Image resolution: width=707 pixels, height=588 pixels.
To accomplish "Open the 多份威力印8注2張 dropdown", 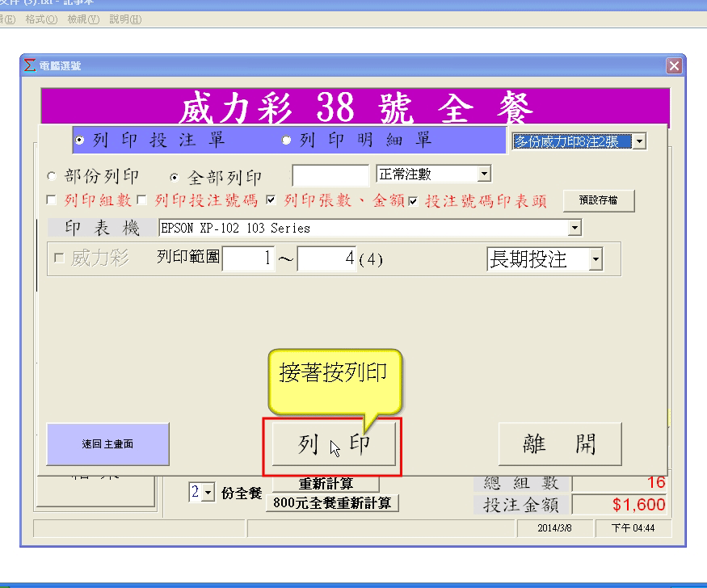I will coord(639,142).
